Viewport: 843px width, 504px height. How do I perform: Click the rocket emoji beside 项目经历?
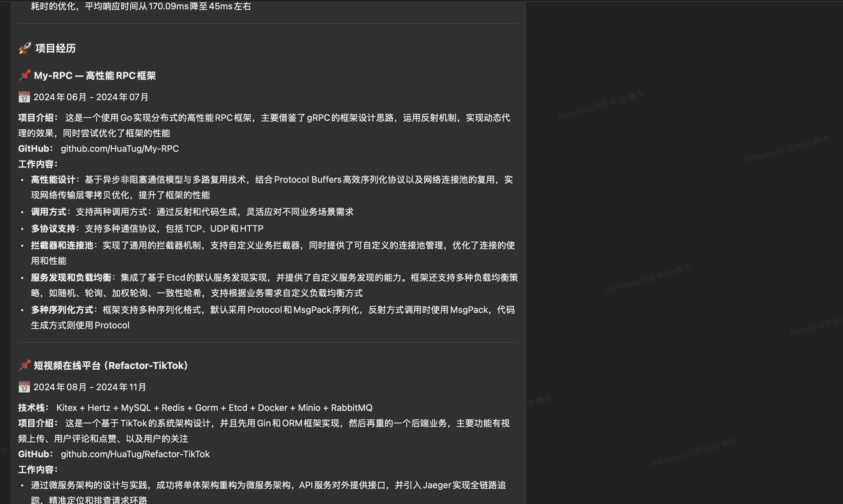(x=25, y=48)
